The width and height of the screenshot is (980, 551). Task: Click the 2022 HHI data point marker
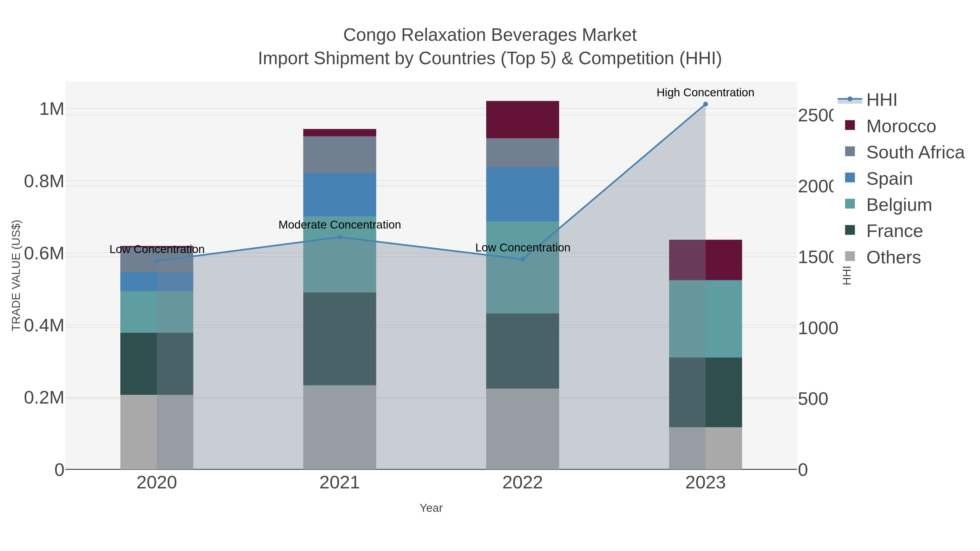coord(522,259)
